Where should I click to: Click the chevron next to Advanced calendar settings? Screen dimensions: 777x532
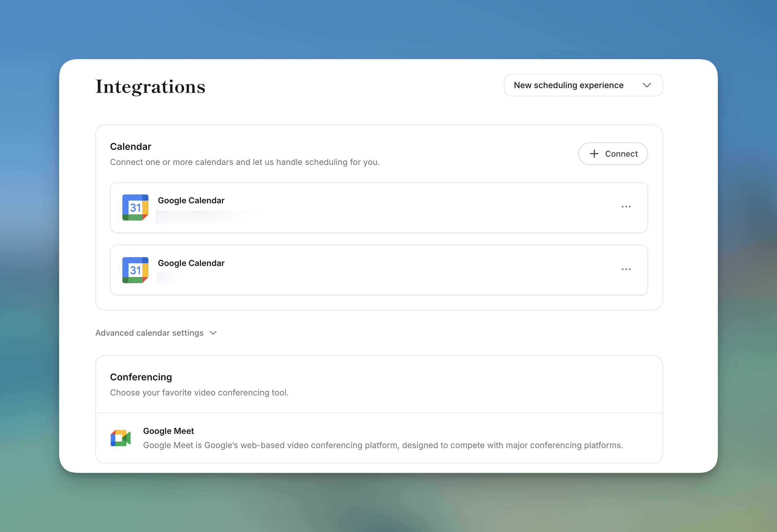[x=213, y=333]
